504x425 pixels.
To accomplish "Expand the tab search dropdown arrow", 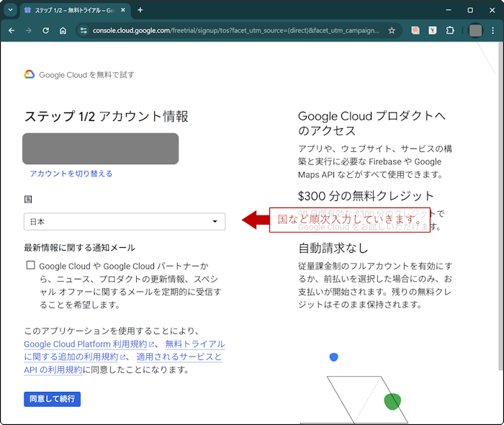I will coord(10,10).
